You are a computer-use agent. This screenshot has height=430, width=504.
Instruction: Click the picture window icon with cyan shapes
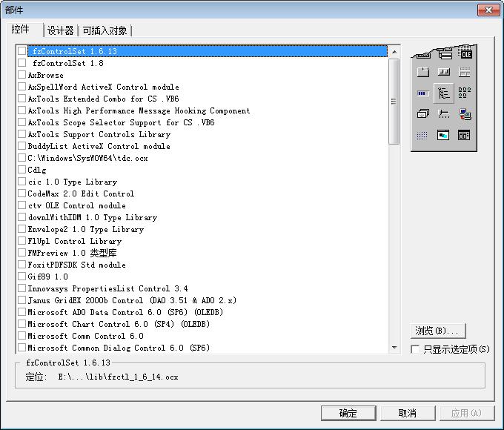443,135
